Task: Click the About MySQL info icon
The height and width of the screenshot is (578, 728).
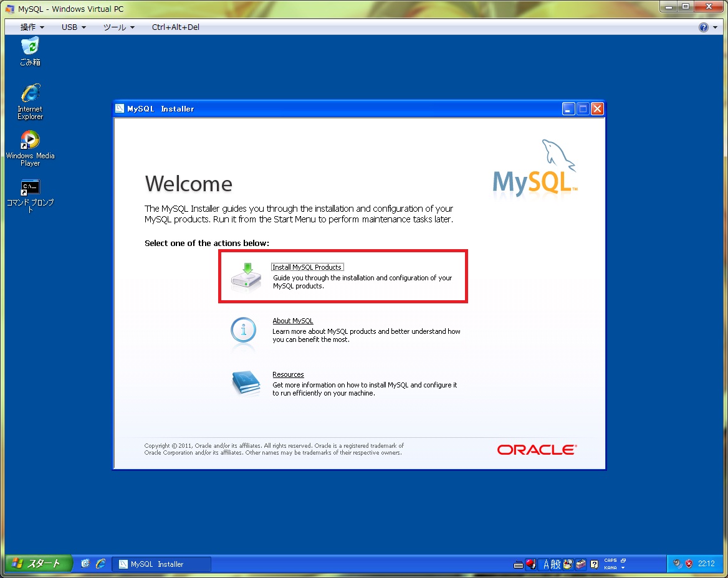Action: [x=243, y=330]
